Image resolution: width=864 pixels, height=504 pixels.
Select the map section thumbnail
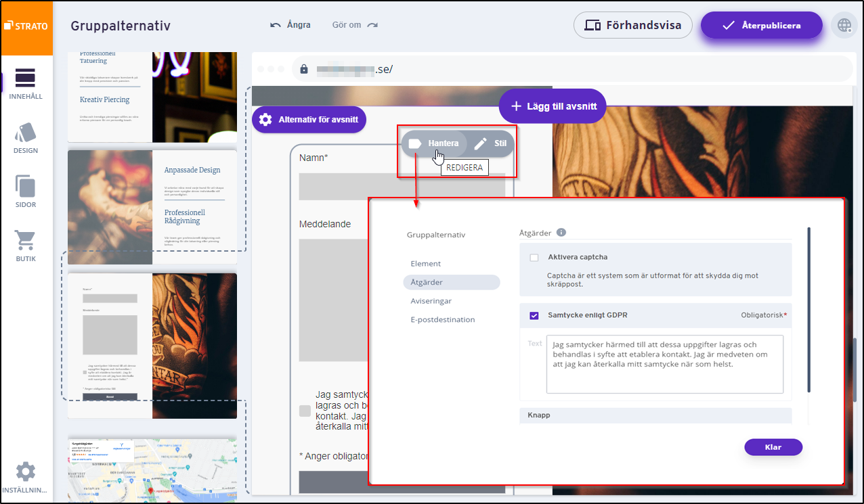point(152,470)
